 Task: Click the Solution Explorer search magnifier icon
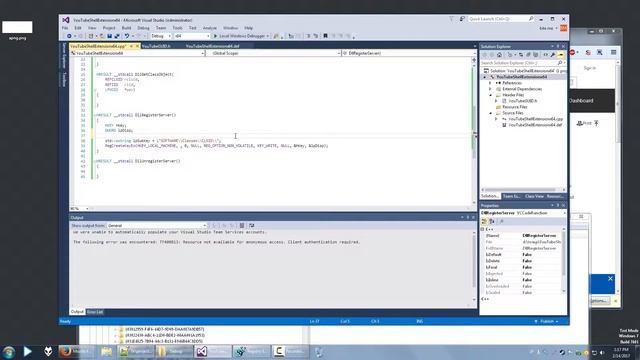[x=560, y=63]
